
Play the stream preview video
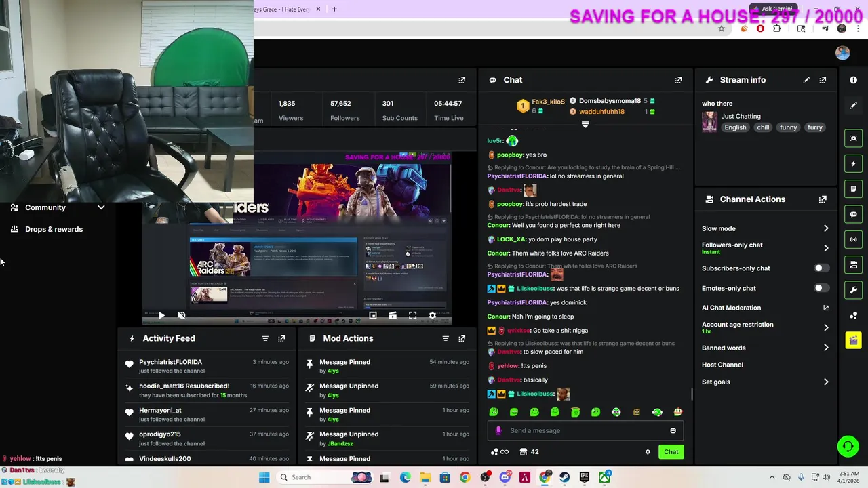point(161,315)
